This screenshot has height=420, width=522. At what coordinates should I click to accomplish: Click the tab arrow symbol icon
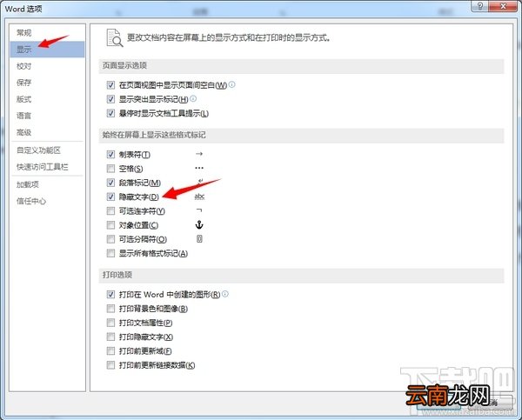click(x=199, y=154)
